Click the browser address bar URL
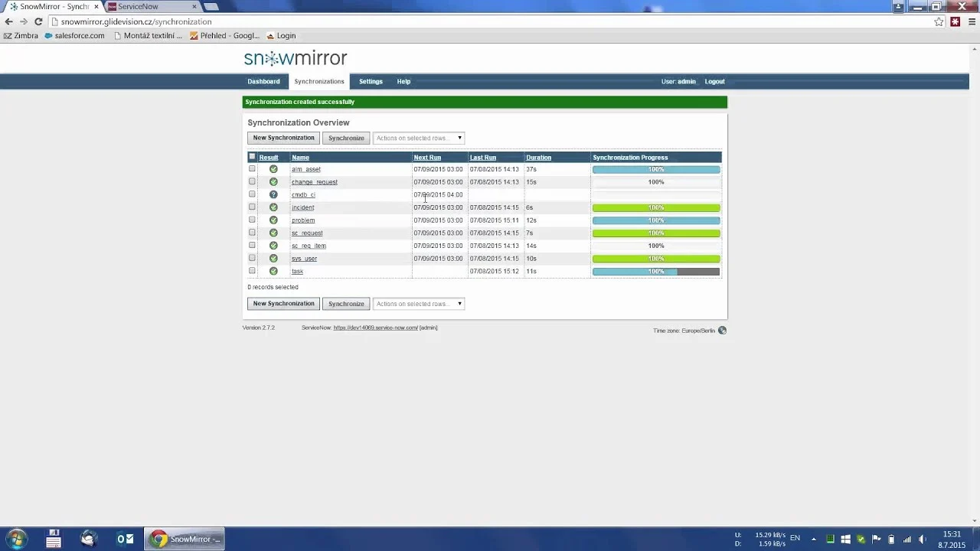The image size is (980, 551). (136, 22)
